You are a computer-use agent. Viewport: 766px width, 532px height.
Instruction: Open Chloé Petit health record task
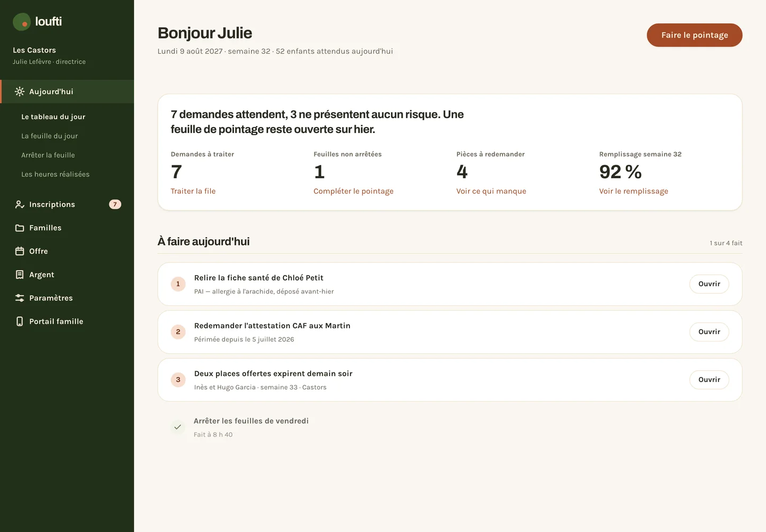click(709, 284)
